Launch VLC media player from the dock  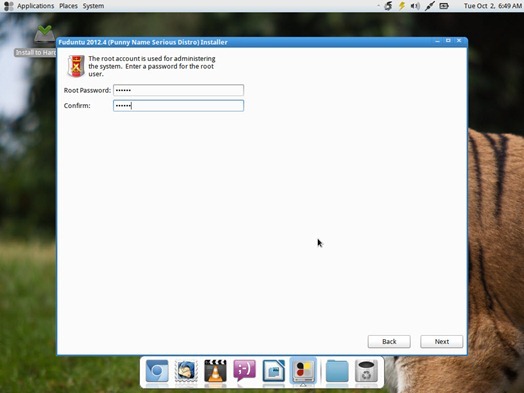click(x=215, y=371)
